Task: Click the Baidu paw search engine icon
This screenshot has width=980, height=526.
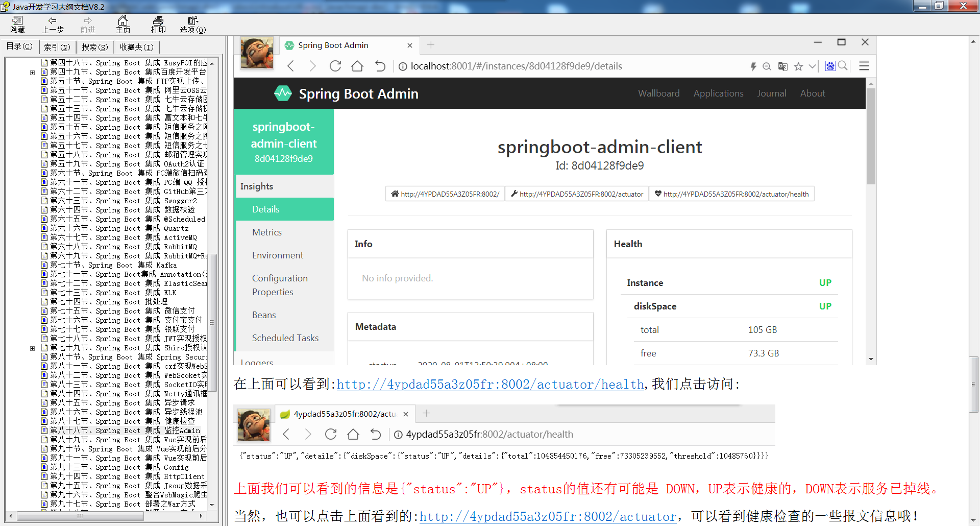Action: tap(830, 66)
